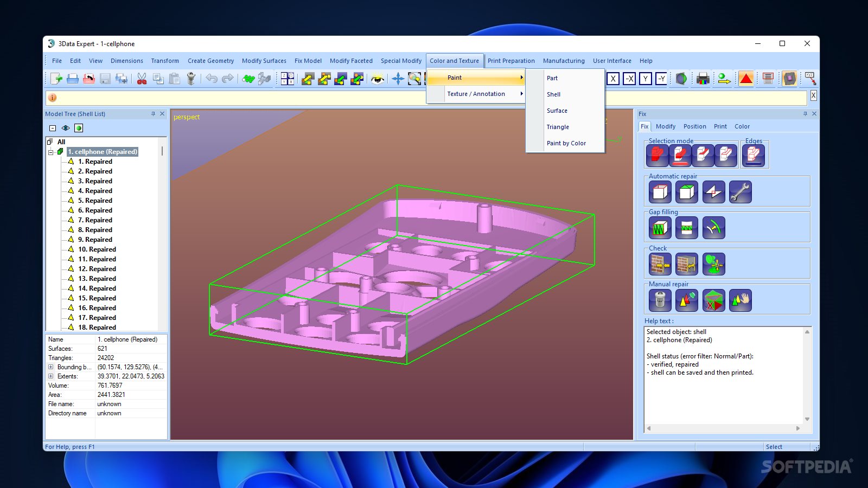The image size is (868, 488).
Task: Choose Shell in Paint submenu
Action: 566,94
